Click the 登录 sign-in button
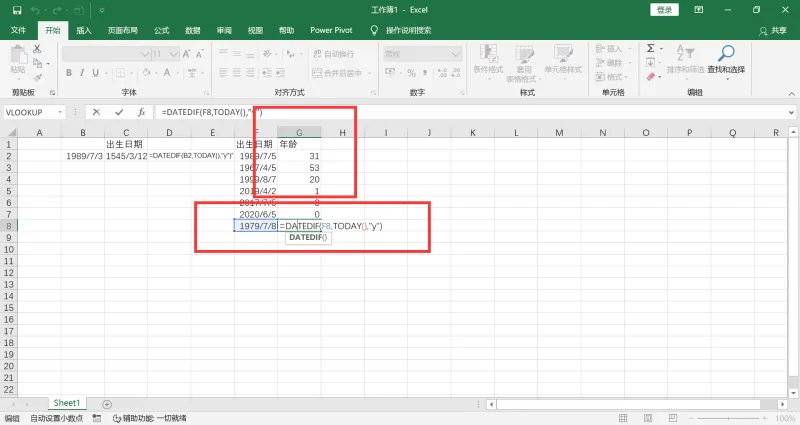 pyautogui.click(x=664, y=10)
